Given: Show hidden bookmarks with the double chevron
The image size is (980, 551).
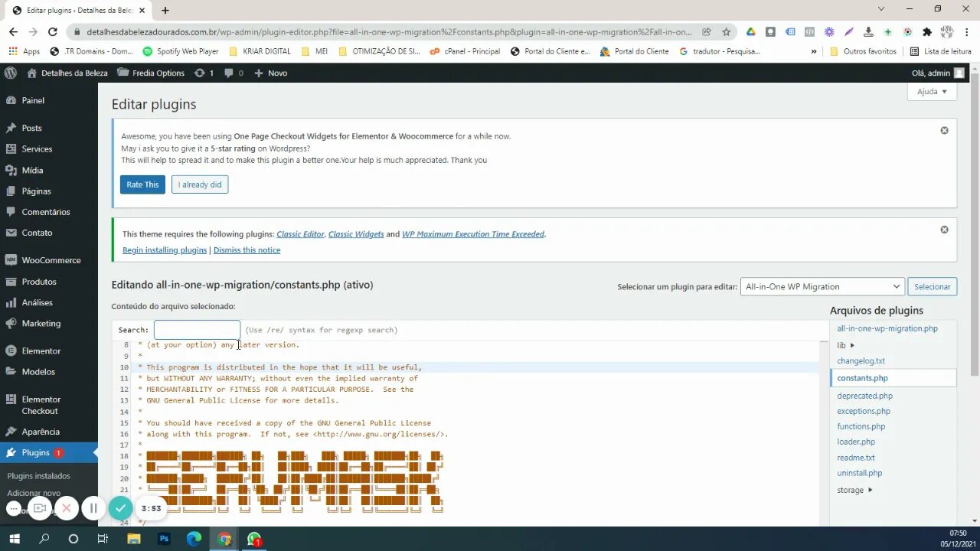Looking at the screenshot, I should tap(813, 51).
